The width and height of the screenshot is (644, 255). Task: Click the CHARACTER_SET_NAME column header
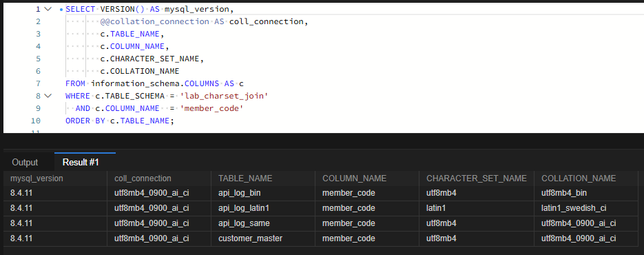point(477,178)
